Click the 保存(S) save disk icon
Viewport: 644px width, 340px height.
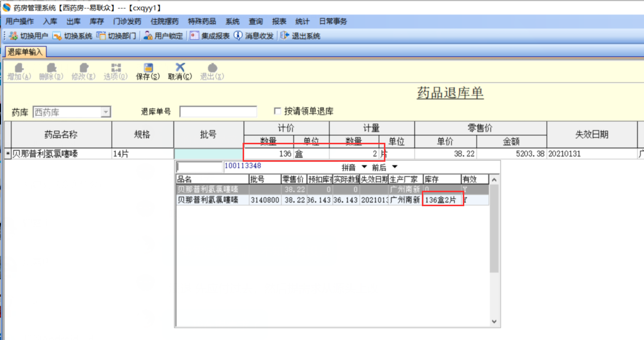point(148,67)
